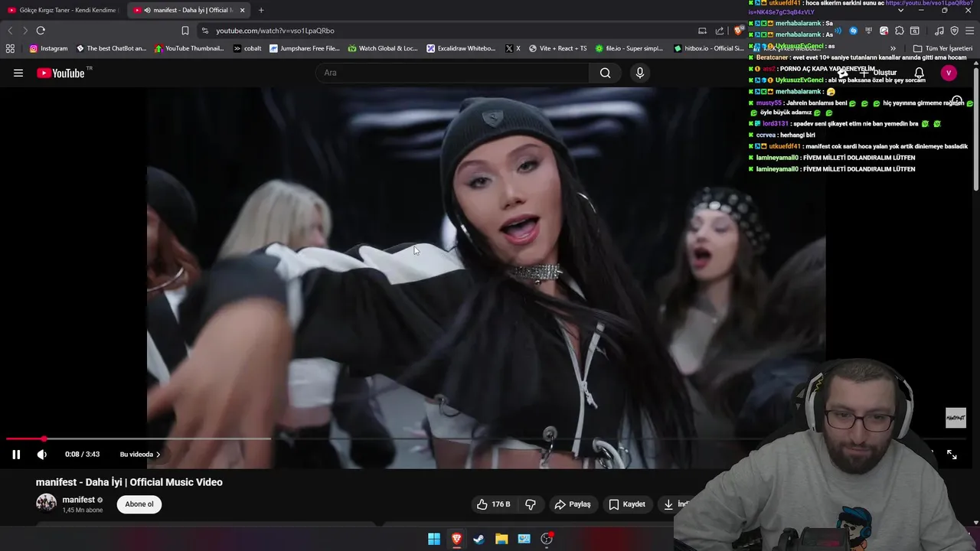
Task: Open Brave in the taskbar
Action: pyautogui.click(x=456, y=539)
